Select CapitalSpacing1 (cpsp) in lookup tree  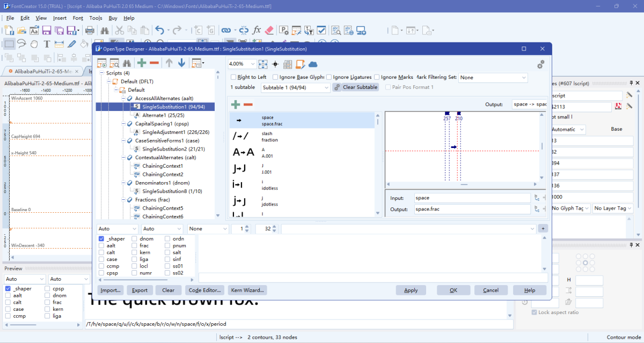pos(162,124)
